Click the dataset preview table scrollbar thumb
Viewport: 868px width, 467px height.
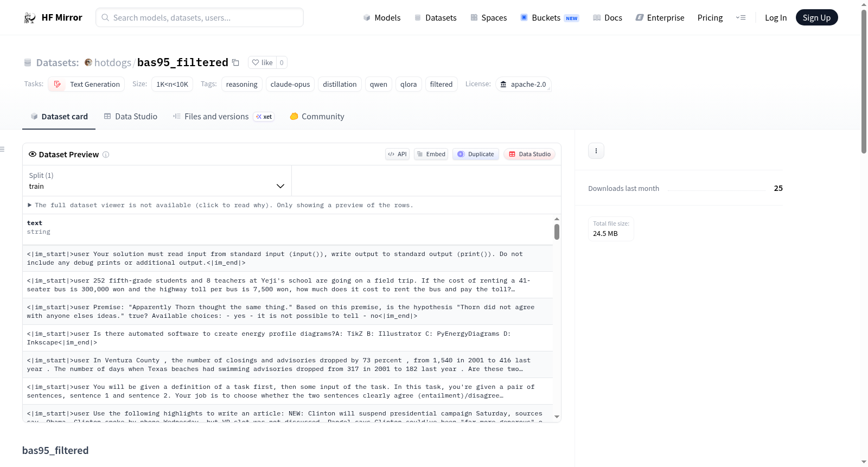[x=557, y=232]
